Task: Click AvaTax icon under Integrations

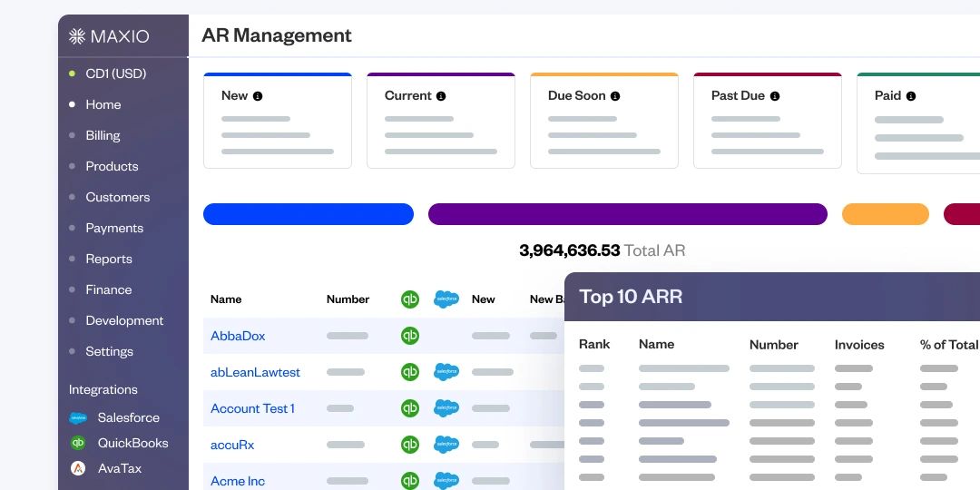Action: tap(78, 468)
